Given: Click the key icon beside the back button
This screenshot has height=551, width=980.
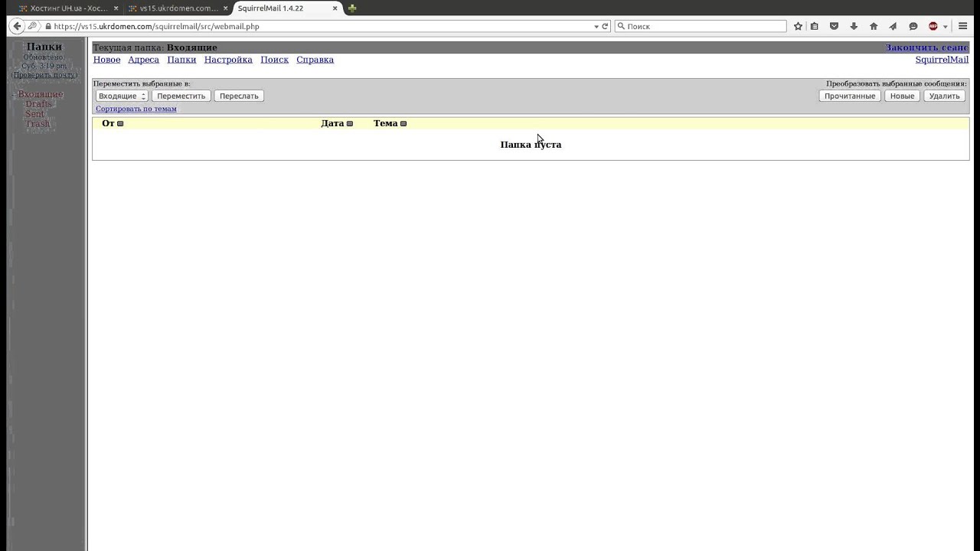Looking at the screenshot, I should pos(32,26).
